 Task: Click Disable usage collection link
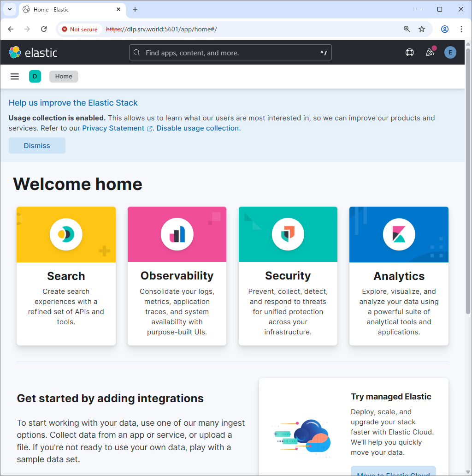point(198,128)
